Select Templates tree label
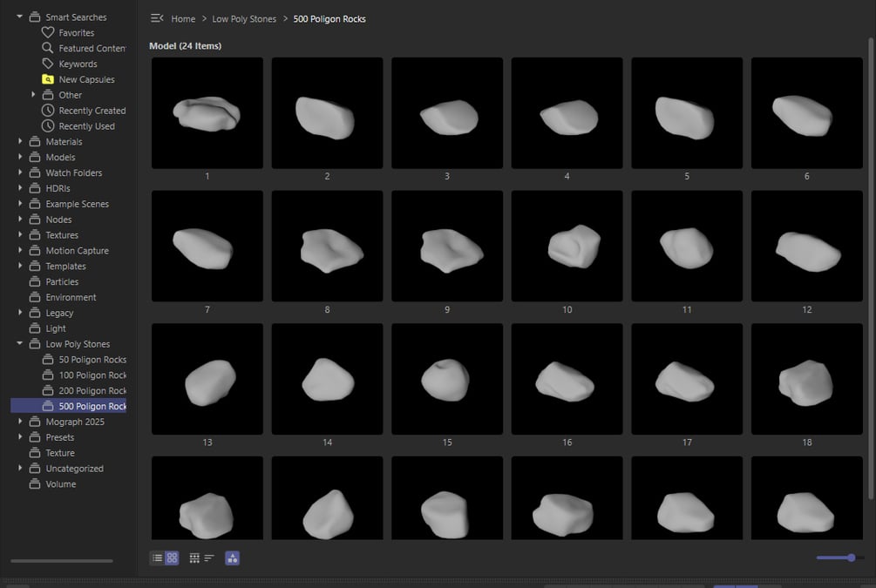 click(x=66, y=267)
